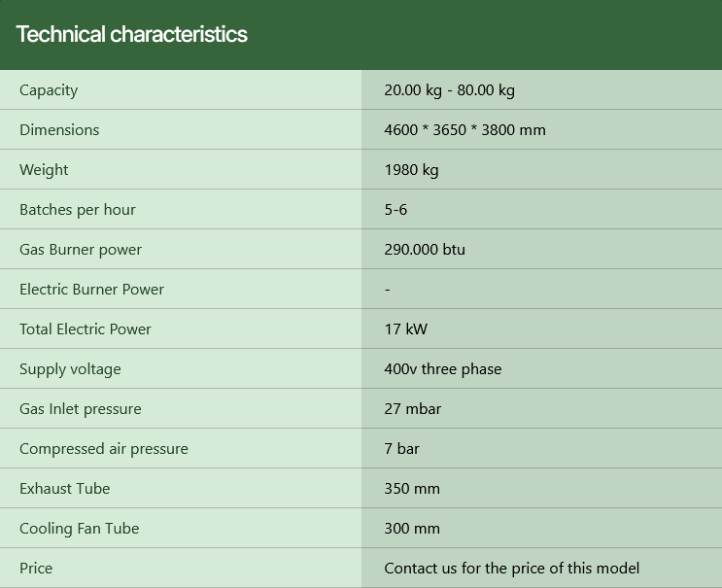Click the Compressed air pressure label

pyautogui.click(x=104, y=449)
